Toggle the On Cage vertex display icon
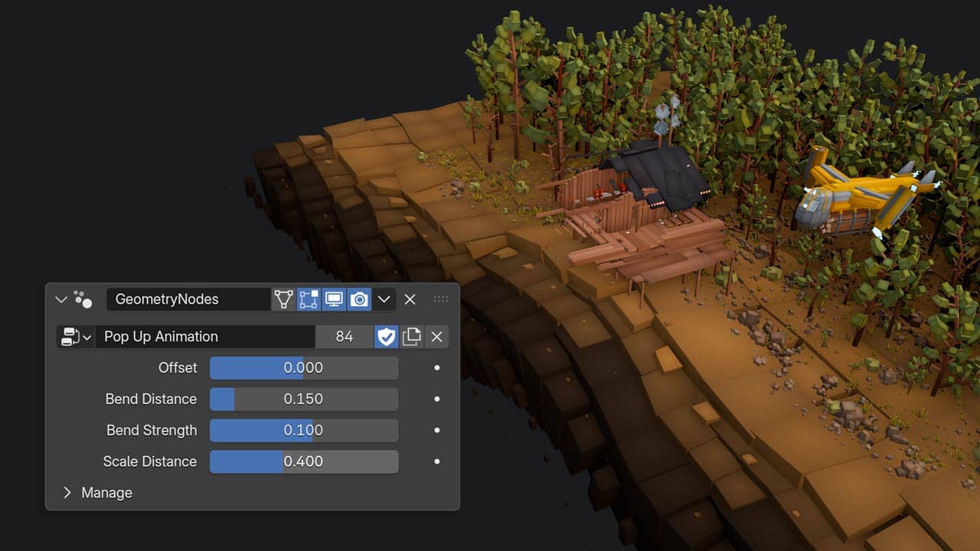 (x=283, y=299)
